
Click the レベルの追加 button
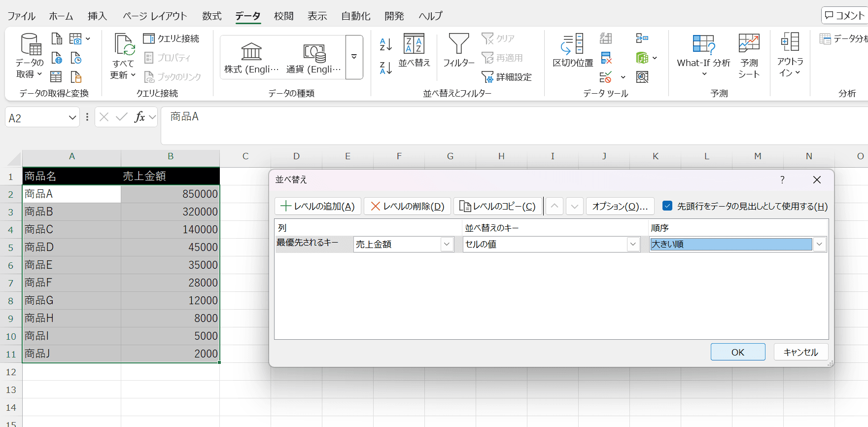318,206
